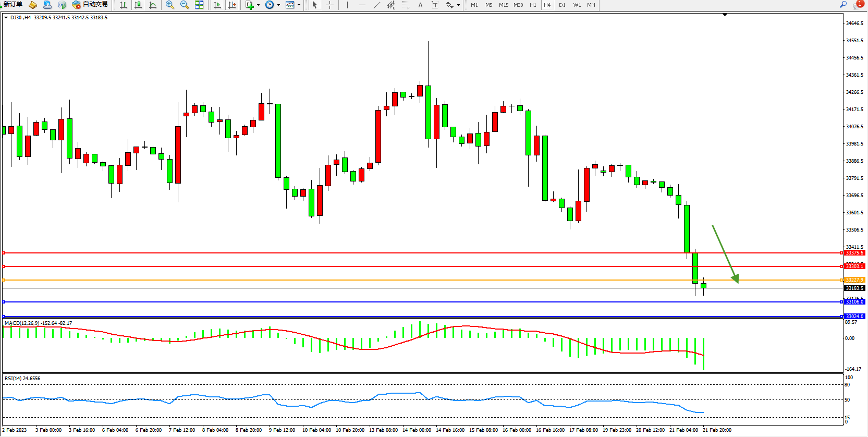The height and width of the screenshot is (437, 868).
Task: Open the chart templates dropdown arrow
Action: pos(299,5)
